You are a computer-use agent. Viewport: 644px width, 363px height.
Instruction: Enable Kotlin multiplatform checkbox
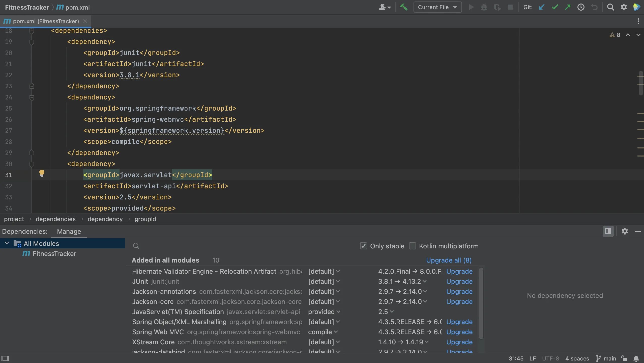point(412,246)
